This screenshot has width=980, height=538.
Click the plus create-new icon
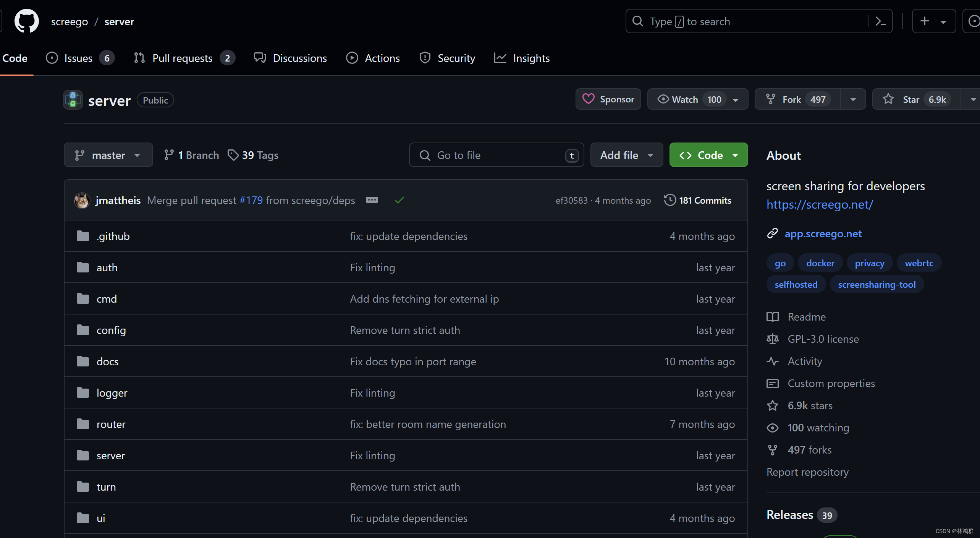[x=925, y=21]
